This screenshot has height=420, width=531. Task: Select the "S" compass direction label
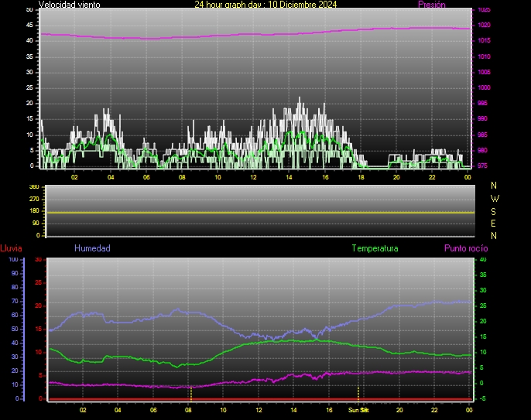click(493, 211)
